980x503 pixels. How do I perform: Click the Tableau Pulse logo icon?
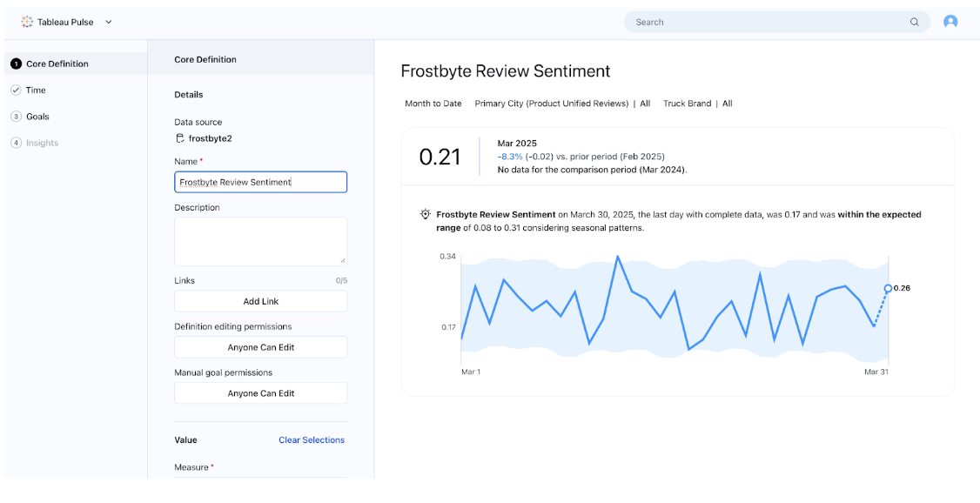[x=27, y=22]
